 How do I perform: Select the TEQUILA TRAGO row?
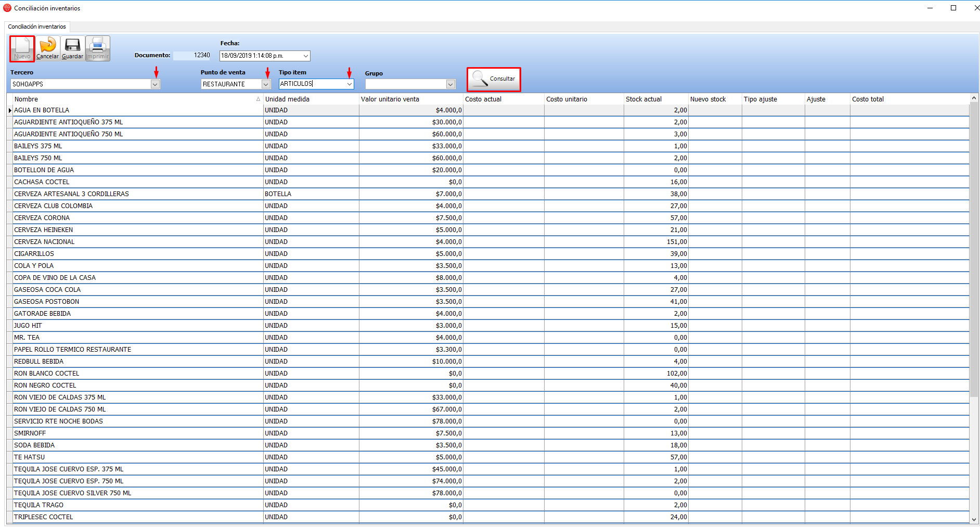tap(38, 505)
